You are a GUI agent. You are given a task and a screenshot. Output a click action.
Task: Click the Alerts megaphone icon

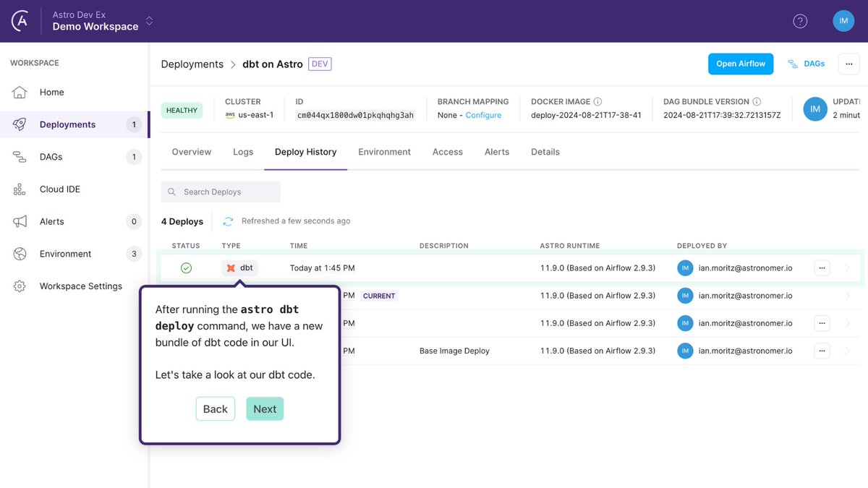pyautogui.click(x=20, y=222)
